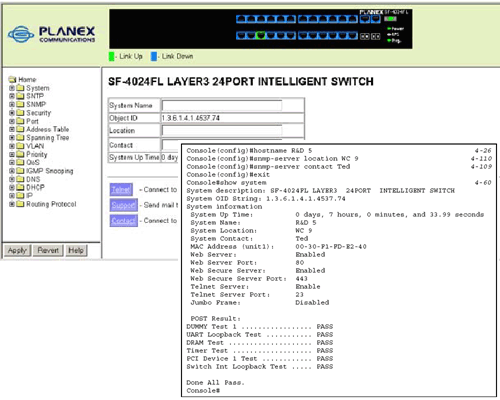Click the DHCP folder icon

coord(20,187)
